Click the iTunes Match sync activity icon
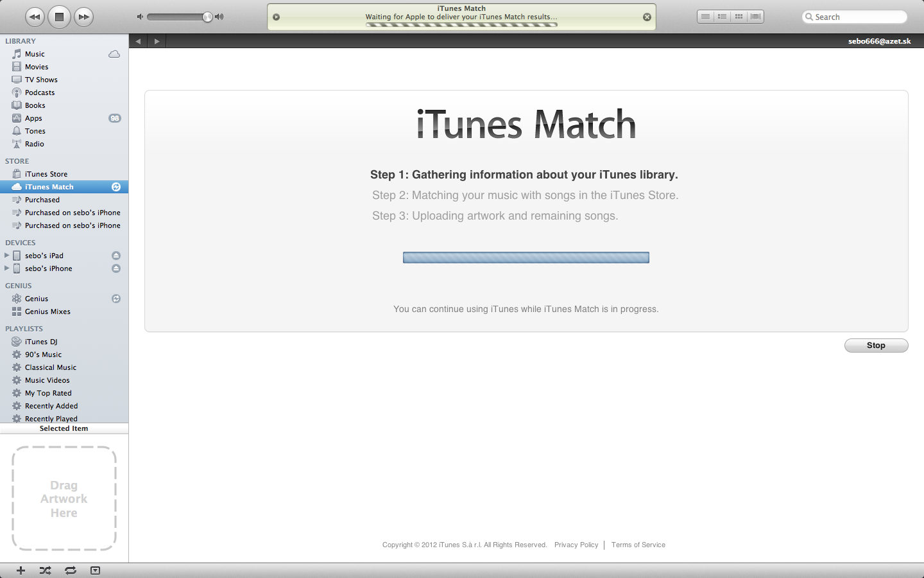924x578 pixels. [116, 187]
